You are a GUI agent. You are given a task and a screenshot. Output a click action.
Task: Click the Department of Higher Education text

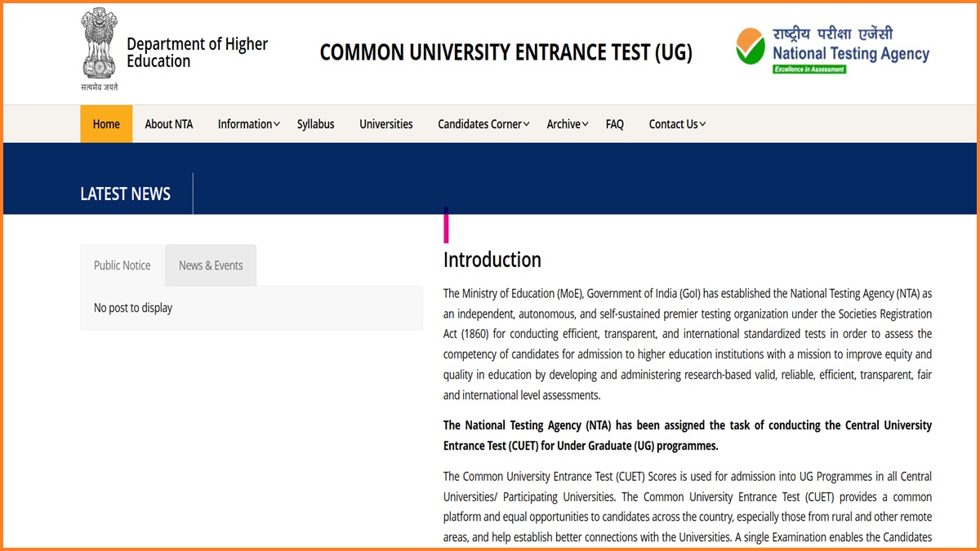click(197, 52)
